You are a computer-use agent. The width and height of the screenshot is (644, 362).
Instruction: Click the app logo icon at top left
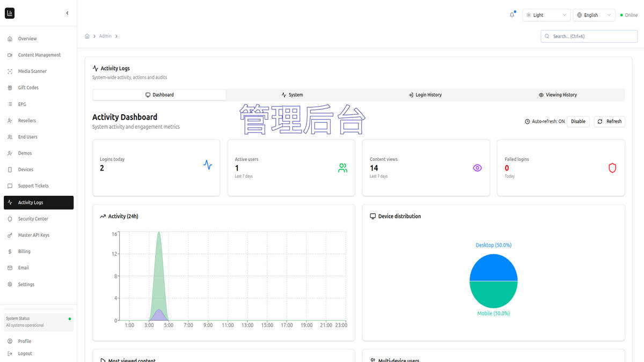point(10,13)
